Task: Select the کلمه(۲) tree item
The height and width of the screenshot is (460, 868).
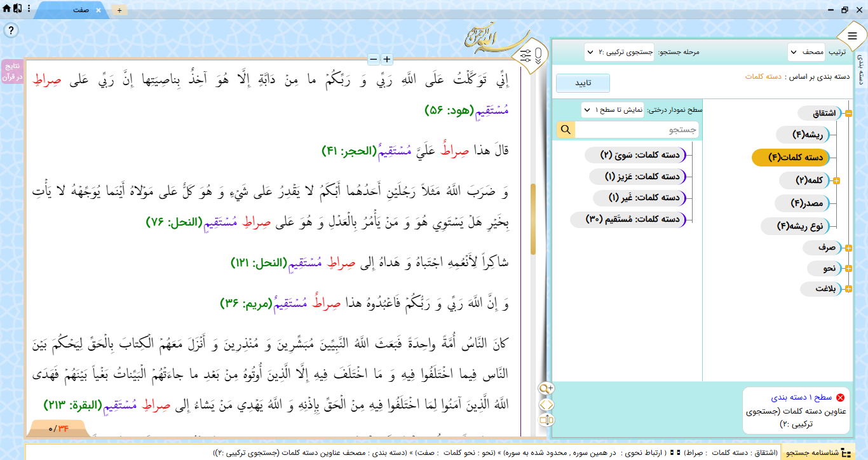Action: (x=804, y=180)
